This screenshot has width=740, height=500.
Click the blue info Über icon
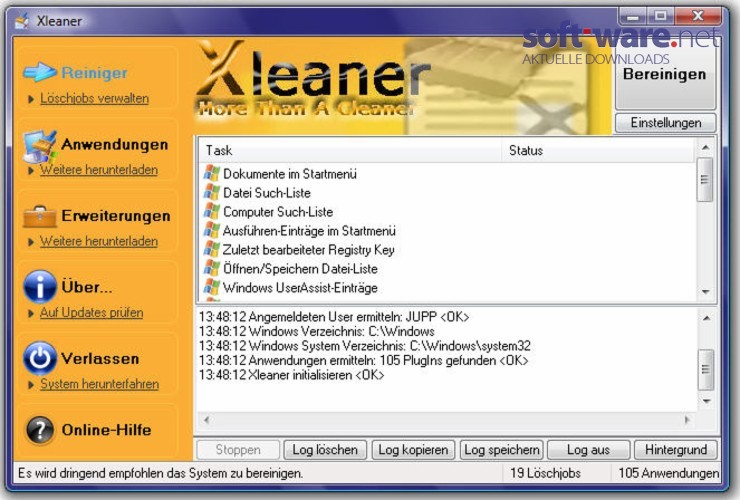40,287
